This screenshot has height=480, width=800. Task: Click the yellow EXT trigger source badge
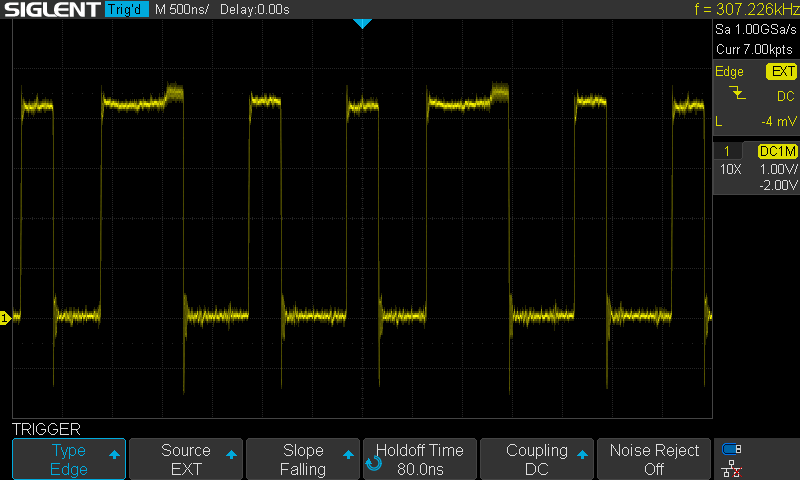point(781,71)
